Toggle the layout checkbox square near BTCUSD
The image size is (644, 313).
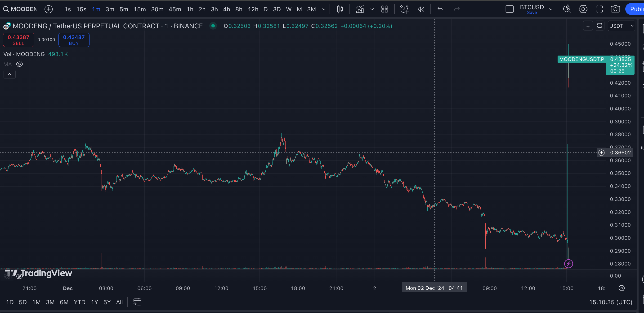(x=510, y=9)
